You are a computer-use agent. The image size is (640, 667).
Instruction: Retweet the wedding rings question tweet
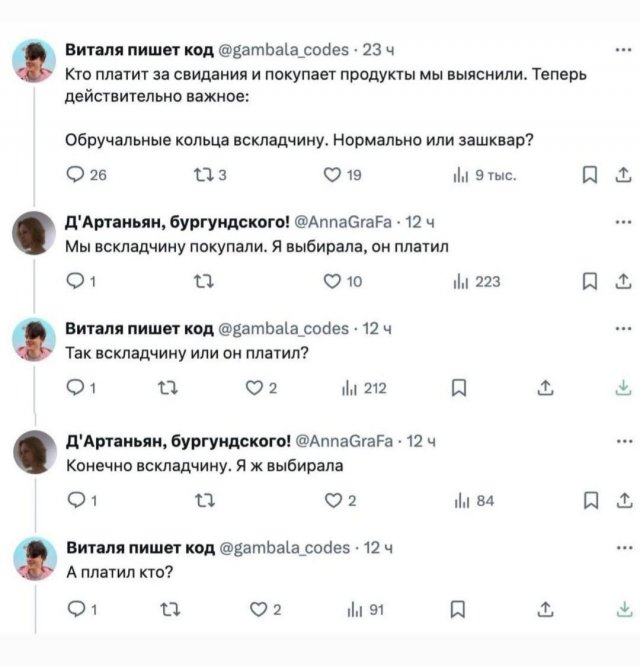coord(198,177)
